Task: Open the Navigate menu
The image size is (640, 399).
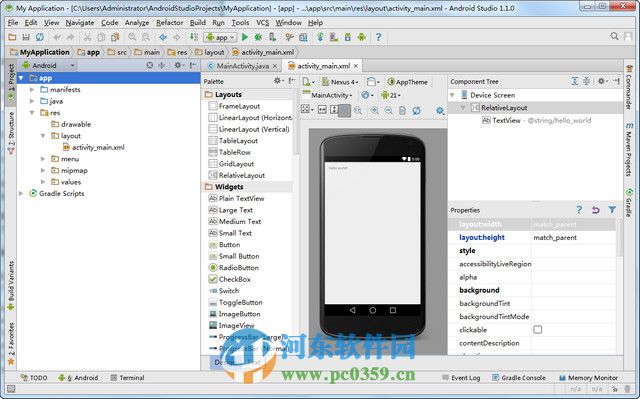Action: point(80,23)
